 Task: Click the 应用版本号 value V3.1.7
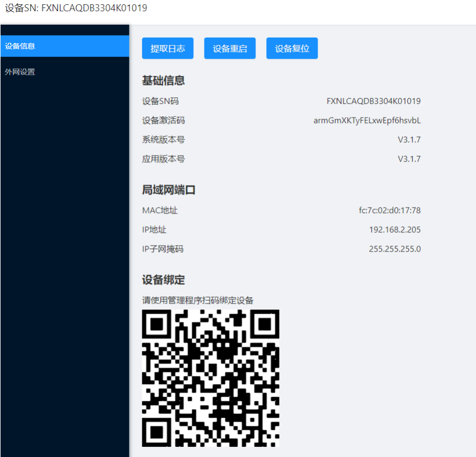[409, 159]
